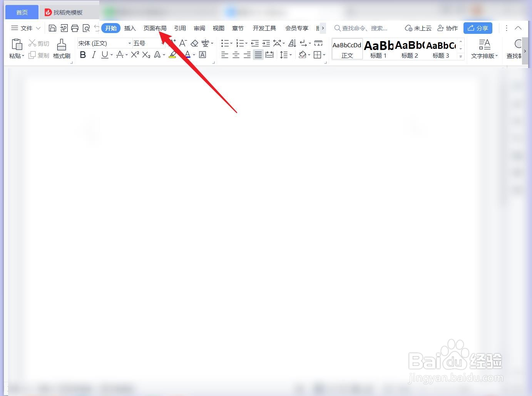Click the Phonetic Guide wén icon

pyautogui.click(x=206, y=43)
